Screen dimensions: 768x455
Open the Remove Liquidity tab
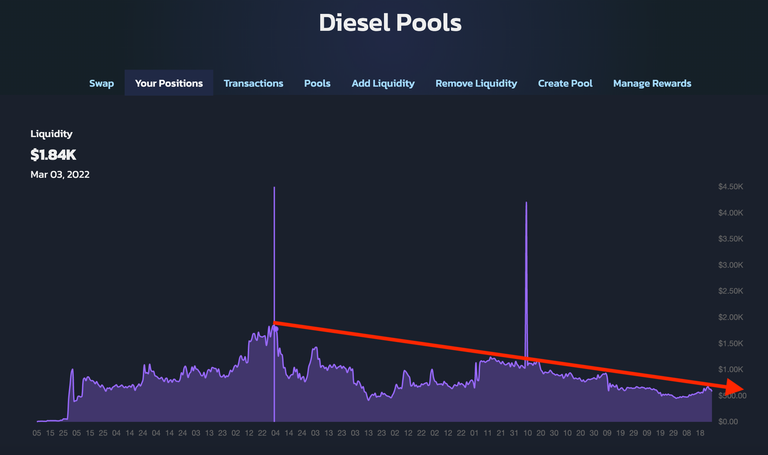(476, 83)
